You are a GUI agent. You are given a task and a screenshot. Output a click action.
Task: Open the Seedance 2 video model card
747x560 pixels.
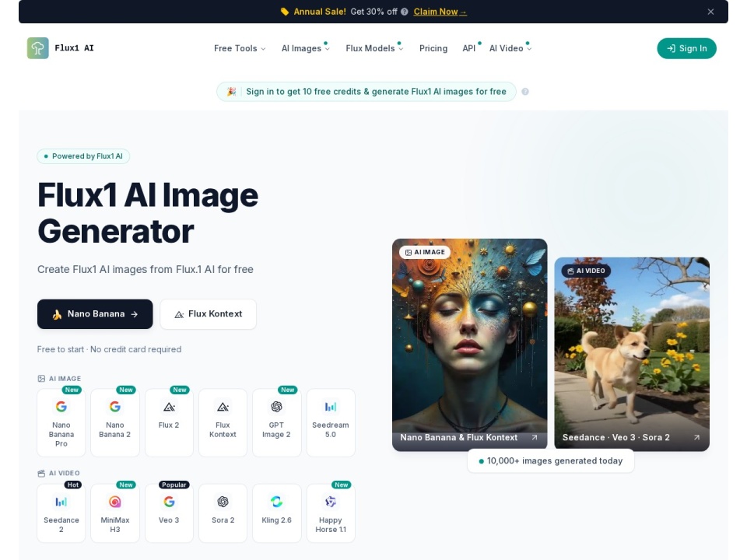coord(61,513)
